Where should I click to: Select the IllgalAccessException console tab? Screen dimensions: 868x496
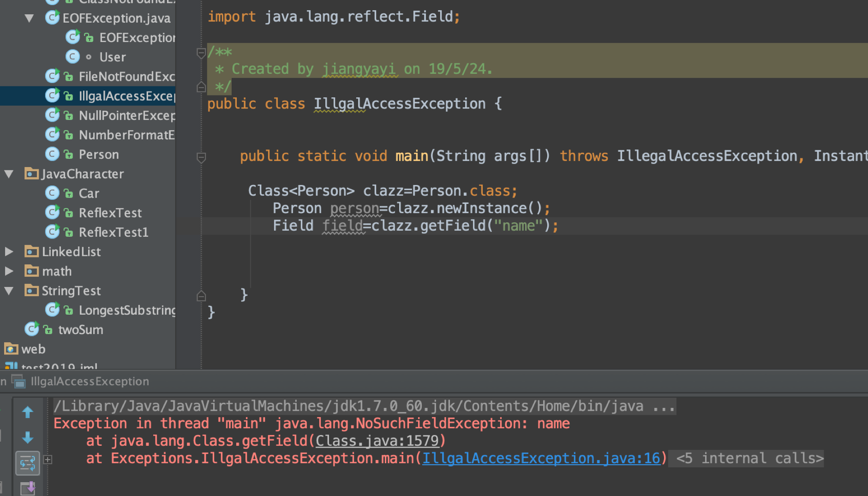[89, 381]
